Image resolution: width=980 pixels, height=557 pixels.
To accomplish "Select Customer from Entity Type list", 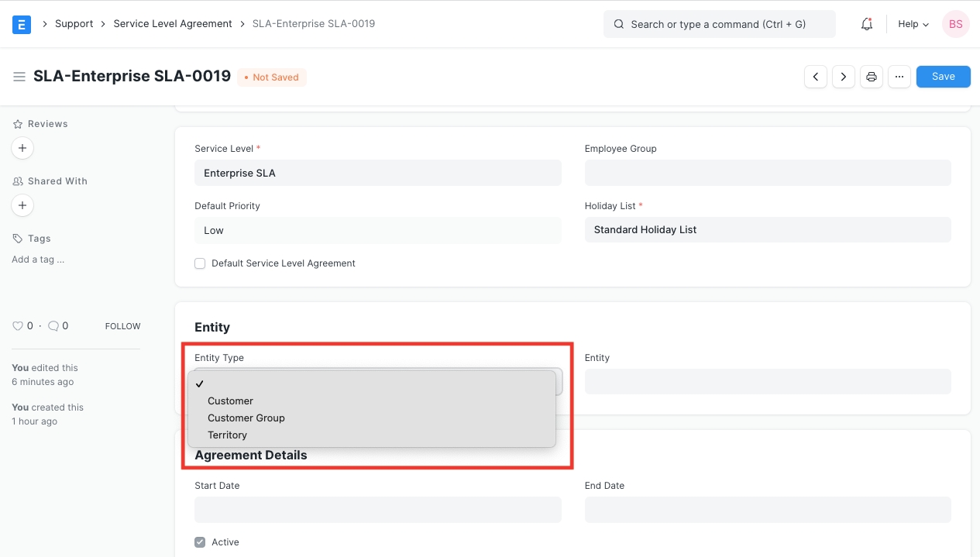I will (x=230, y=401).
